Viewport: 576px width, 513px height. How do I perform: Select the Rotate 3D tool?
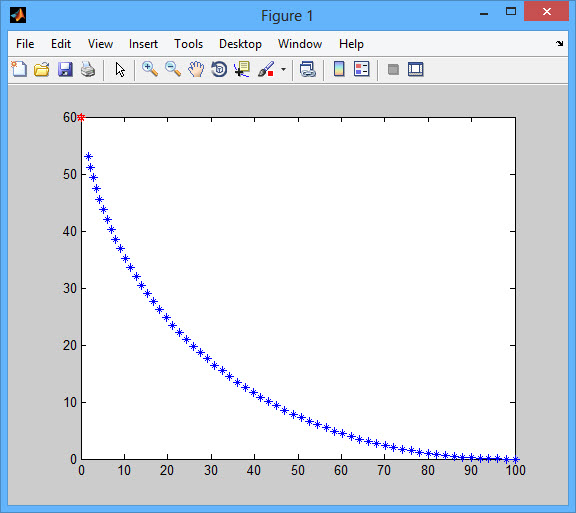[x=219, y=69]
